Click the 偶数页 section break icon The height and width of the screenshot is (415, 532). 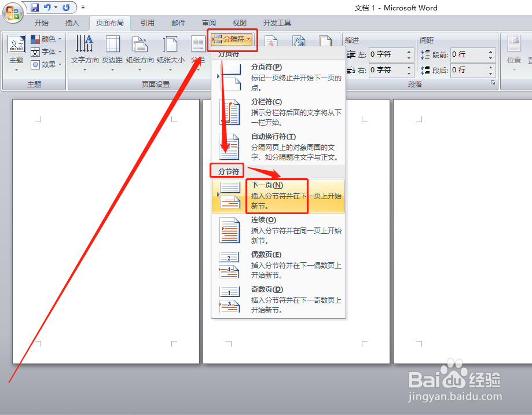coord(230,265)
